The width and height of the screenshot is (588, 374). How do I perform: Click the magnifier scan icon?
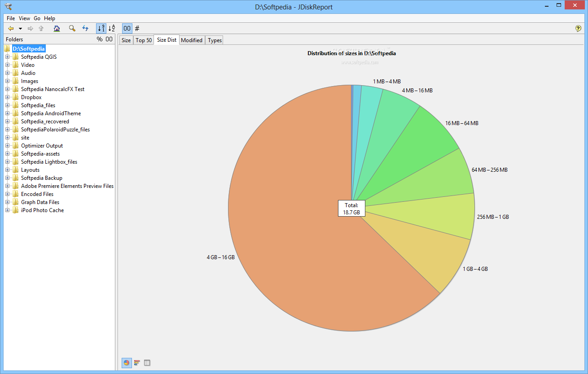point(72,28)
